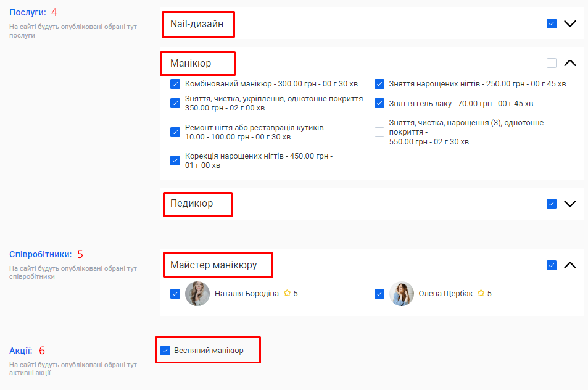This screenshot has height=390, width=588.
Task: Click the Манікюр section title
Action: pos(191,63)
